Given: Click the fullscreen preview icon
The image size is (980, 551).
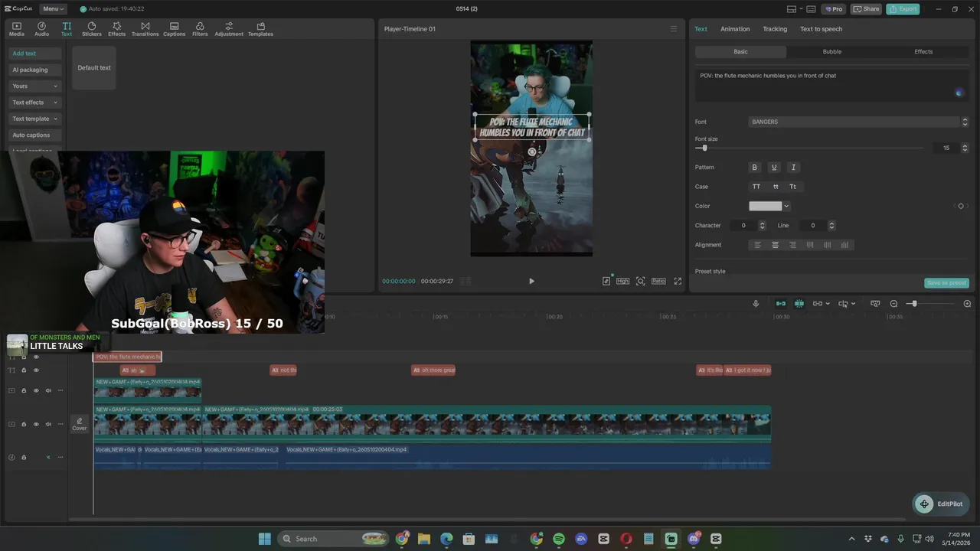Looking at the screenshot, I should coord(678,281).
